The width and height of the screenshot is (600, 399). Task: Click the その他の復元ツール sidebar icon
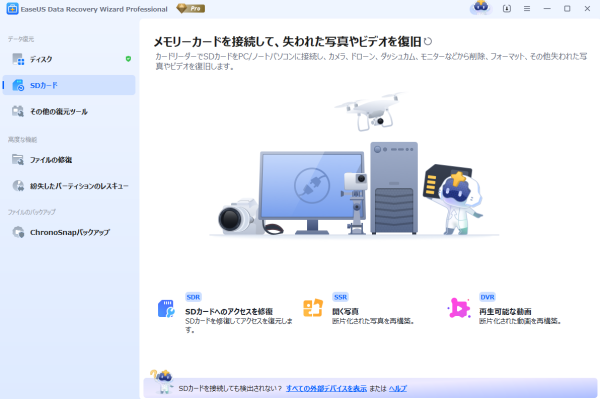(18, 111)
